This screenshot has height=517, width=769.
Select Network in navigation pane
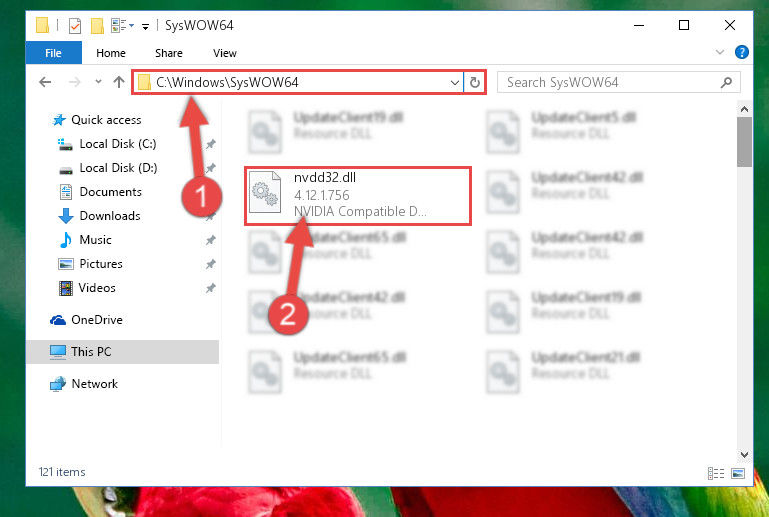[x=95, y=384]
